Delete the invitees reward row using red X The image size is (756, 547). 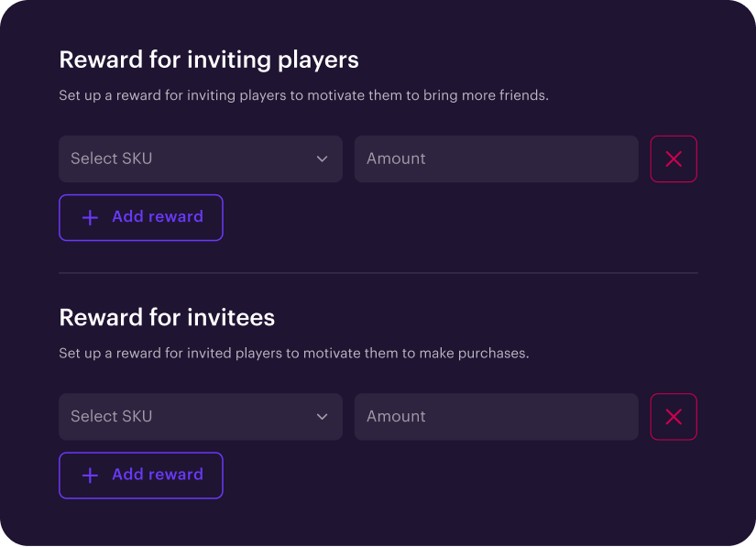(x=674, y=417)
